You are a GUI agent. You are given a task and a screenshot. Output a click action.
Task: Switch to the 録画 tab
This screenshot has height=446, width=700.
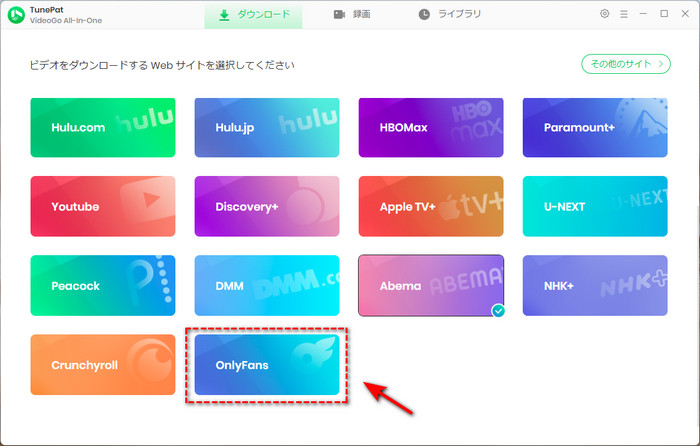[x=352, y=15]
